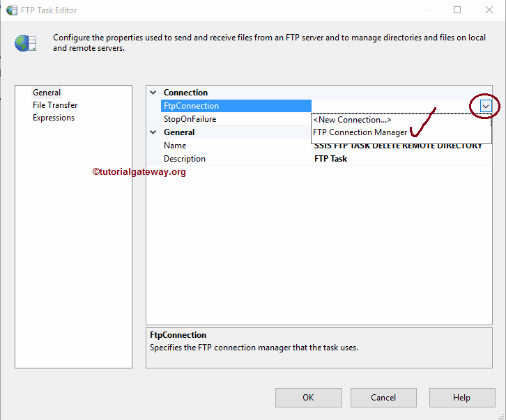This screenshot has height=420, width=506.
Task: Click the FTP Task Editor title icon
Action: pyautogui.click(x=12, y=10)
